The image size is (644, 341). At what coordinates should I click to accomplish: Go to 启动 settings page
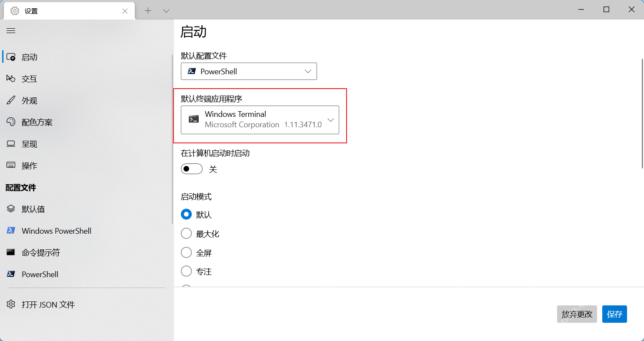coord(86,57)
